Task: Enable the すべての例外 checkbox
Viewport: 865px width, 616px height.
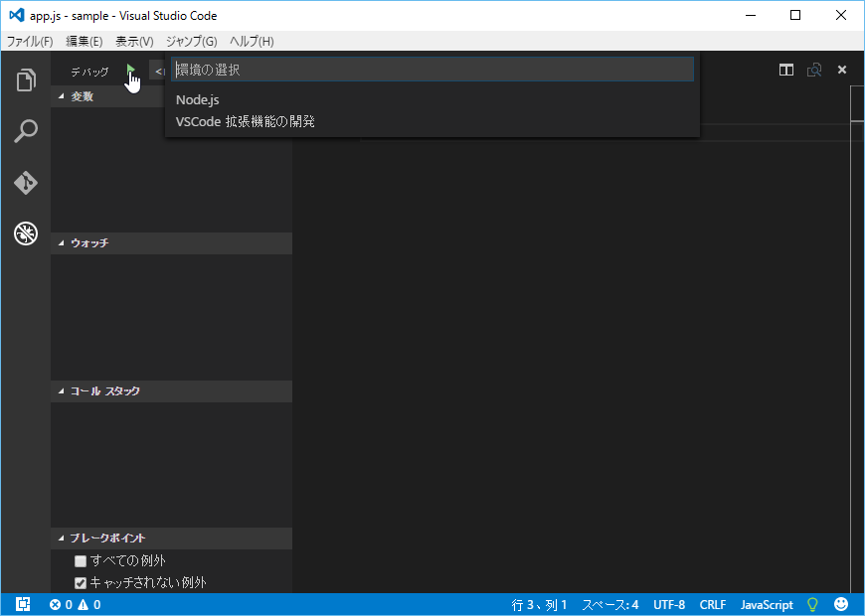Action: click(x=81, y=561)
